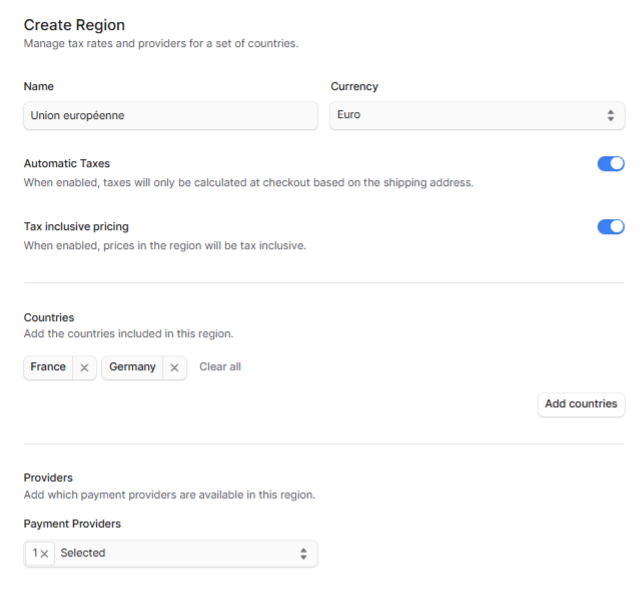Click the Name field label

(39, 86)
